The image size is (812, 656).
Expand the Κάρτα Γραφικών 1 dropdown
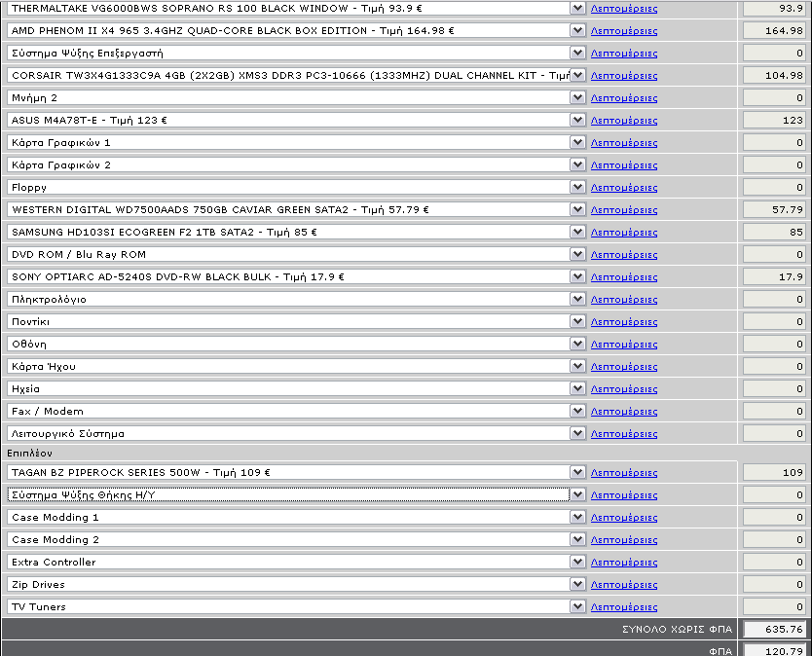pos(296,142)
